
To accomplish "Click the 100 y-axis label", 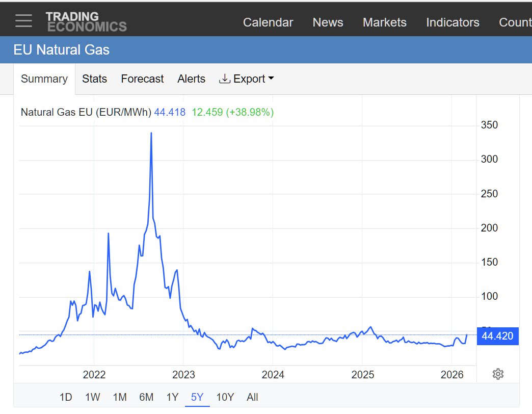I will (x=489, y=296).
